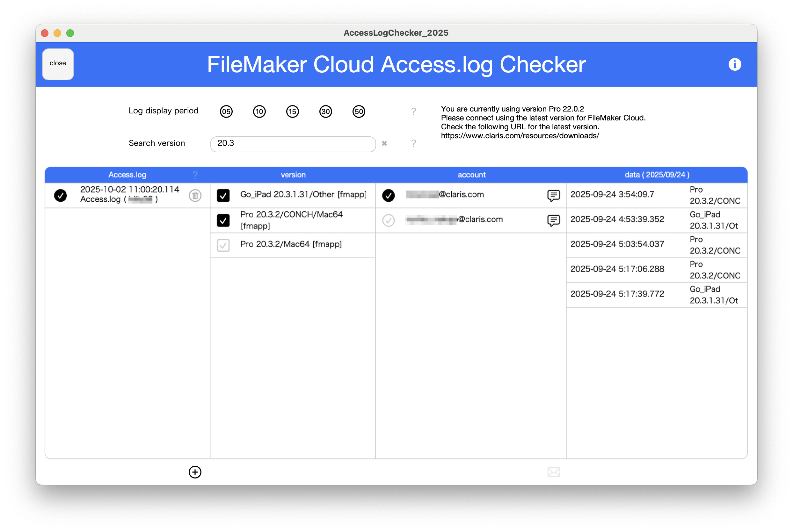Switch log display period to 50

coord(359,111)
